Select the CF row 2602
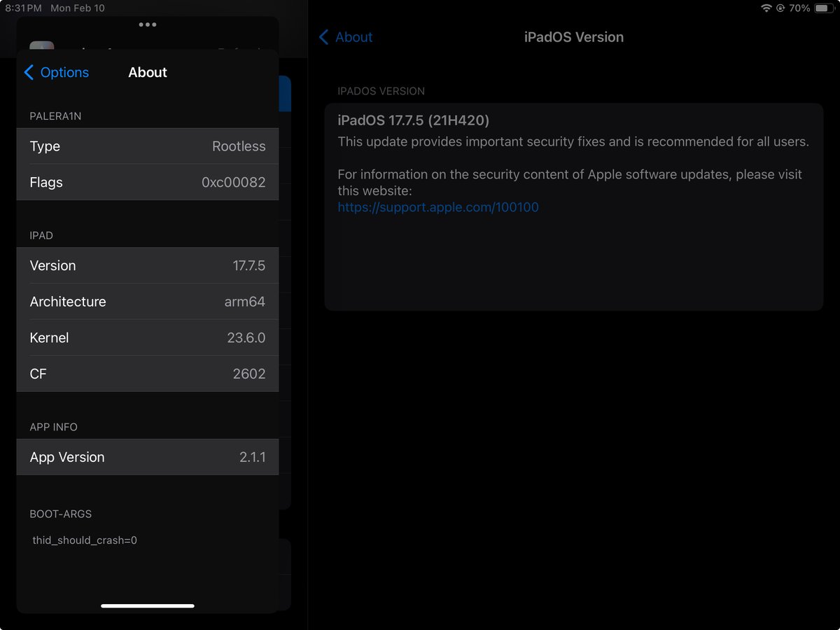840x630 pixels. click(x=148, y=374)
